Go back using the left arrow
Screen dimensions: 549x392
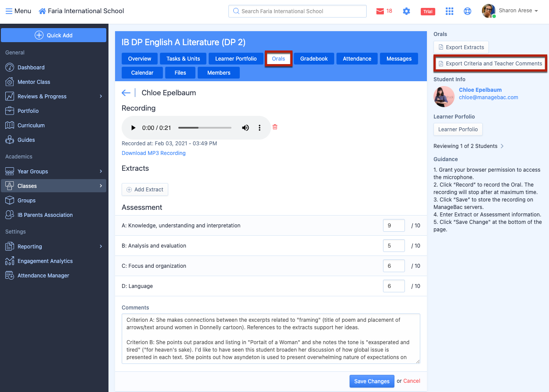point(126,93)
